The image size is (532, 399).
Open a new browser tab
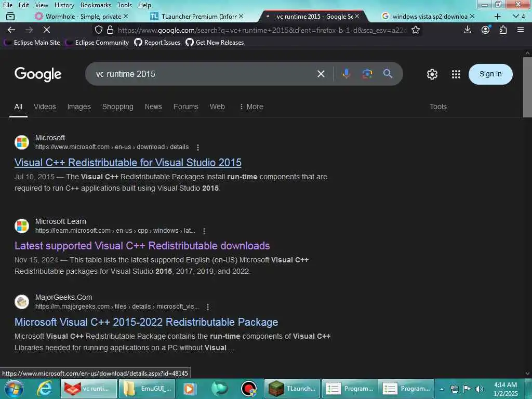coord(497,16)
